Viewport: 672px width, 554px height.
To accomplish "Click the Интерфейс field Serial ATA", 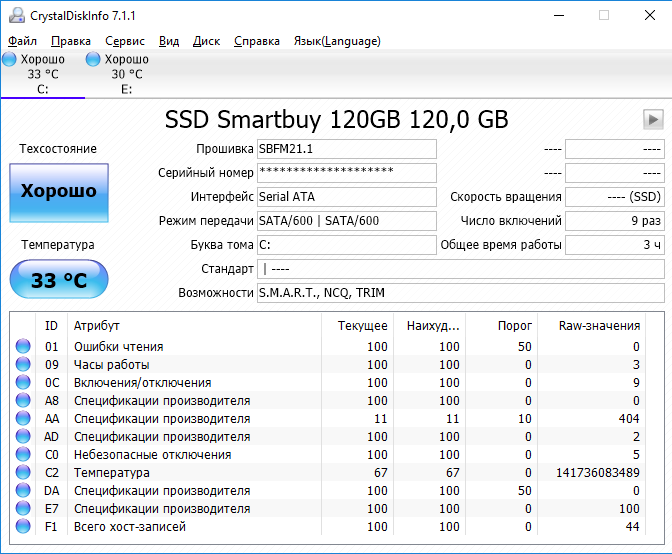I will click(x=347, y=197).
